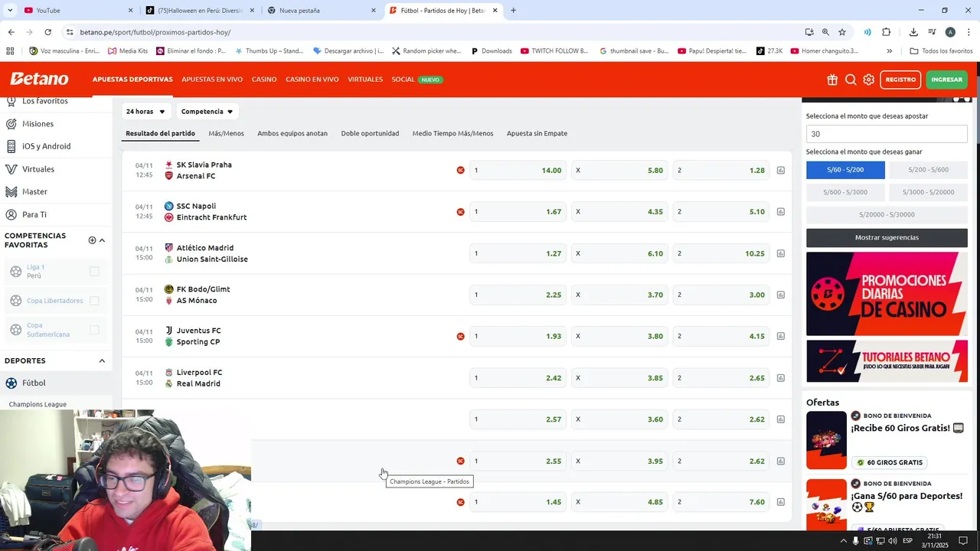Open stats icon for Liverpool vs Real Madrid

pos(781,378)
